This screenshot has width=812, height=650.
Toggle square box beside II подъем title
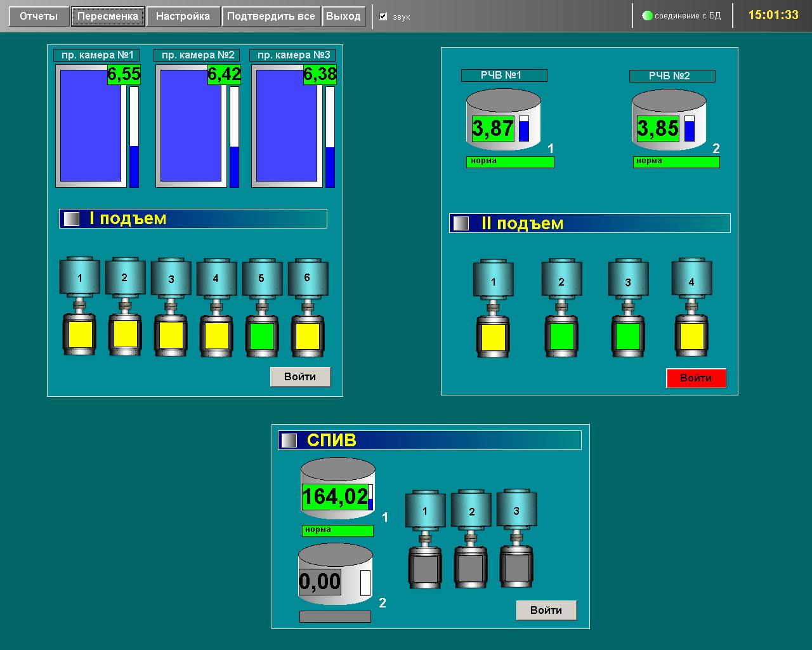[461, 223]
